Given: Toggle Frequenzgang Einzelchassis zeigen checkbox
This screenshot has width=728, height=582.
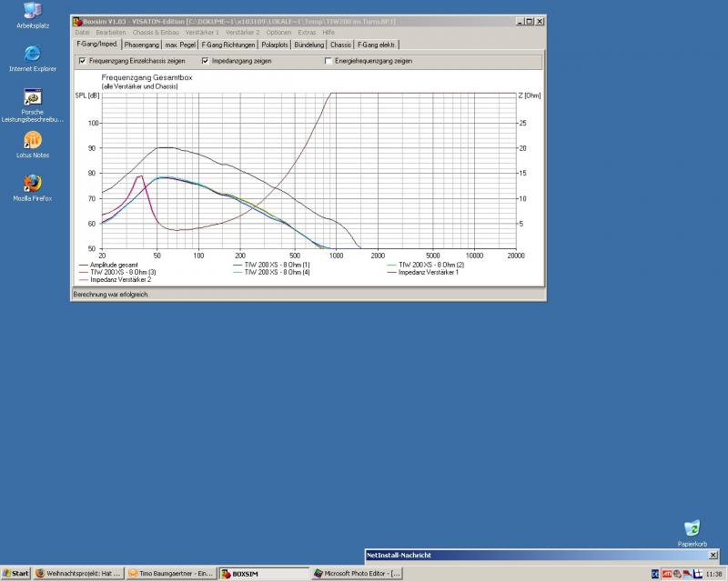Looking at the screenshot, I should [83, 61].
